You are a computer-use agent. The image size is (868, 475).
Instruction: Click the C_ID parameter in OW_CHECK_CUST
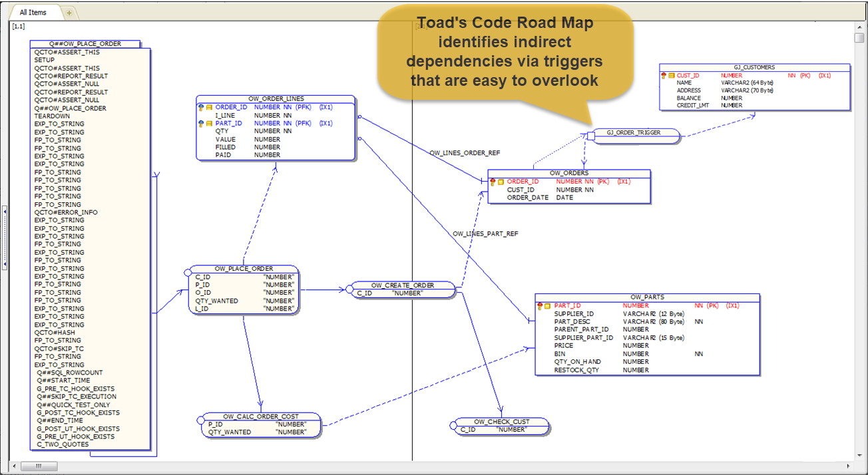(x=468, y=430)
